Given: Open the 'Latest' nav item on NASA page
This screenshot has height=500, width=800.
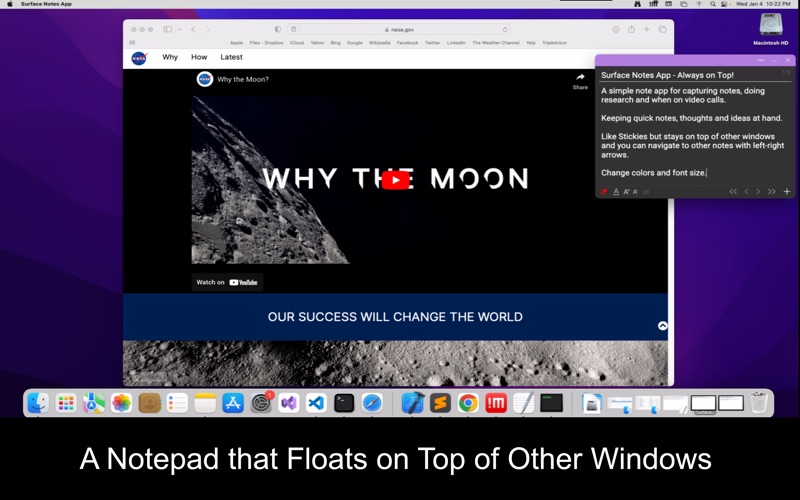Looking at the screenshot, I should click(x=231, y=57).
